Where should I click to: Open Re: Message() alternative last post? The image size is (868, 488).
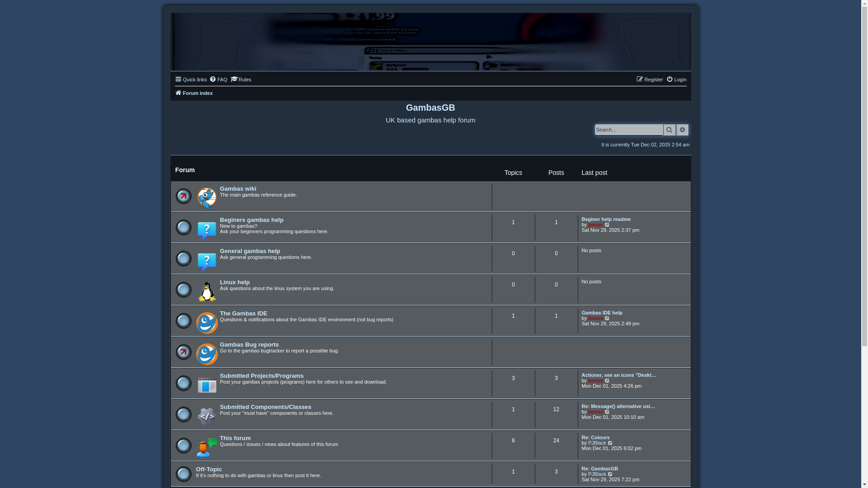click(618, 406)
